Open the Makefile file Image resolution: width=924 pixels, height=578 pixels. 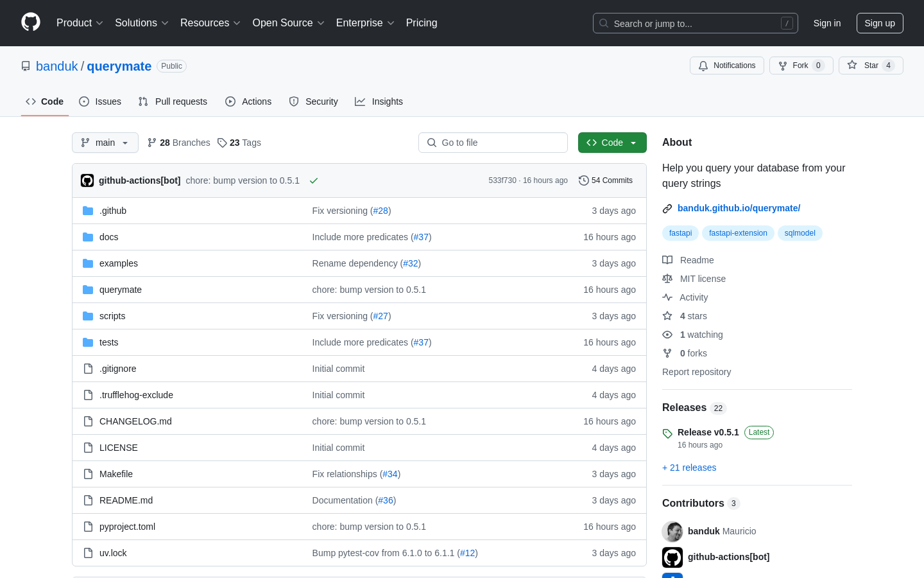point(116,474)
